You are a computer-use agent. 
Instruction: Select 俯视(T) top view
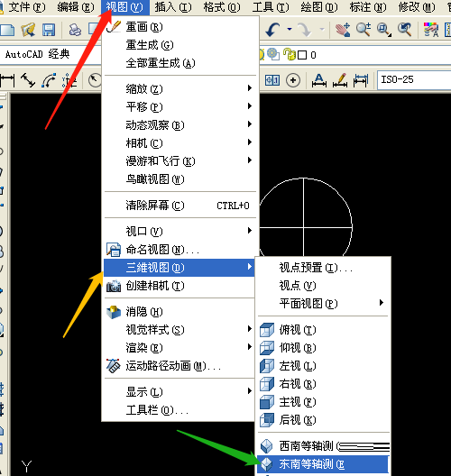[x=323, y=330]
